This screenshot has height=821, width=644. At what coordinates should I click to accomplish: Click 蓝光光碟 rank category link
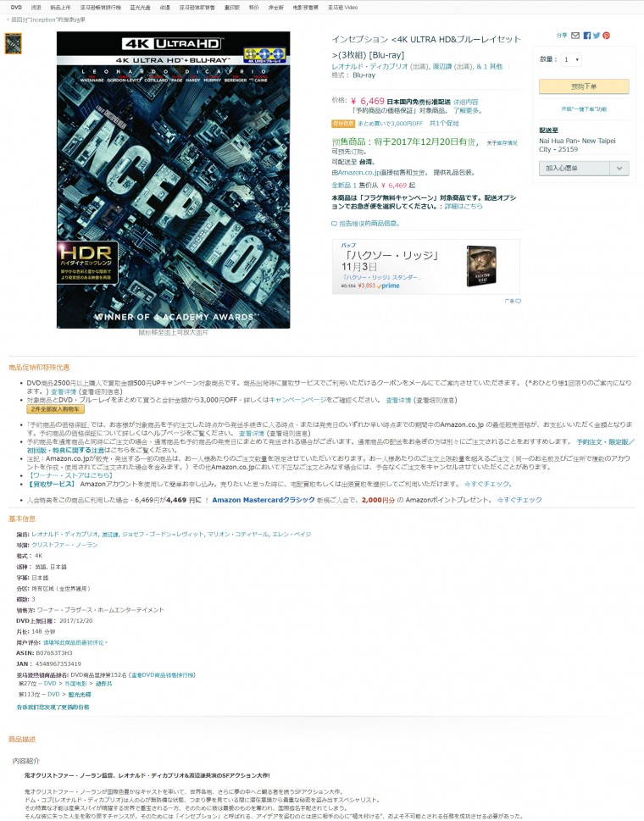(80, 694)
